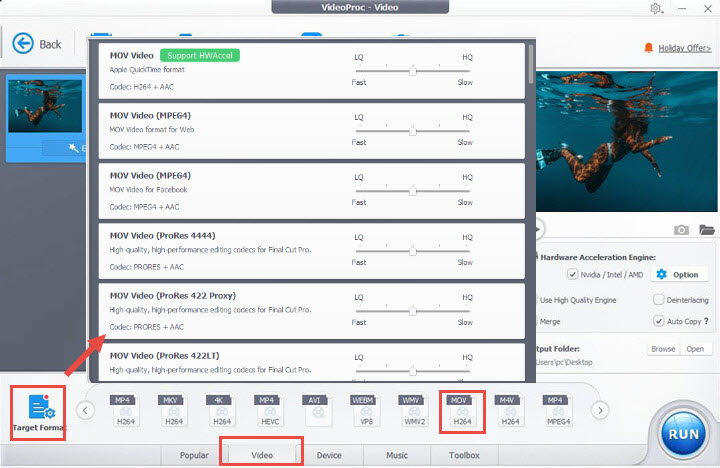Viewport: 720px width, 468px height.
Task: Click the output folder path Desktop
Action: coord(564,362)
